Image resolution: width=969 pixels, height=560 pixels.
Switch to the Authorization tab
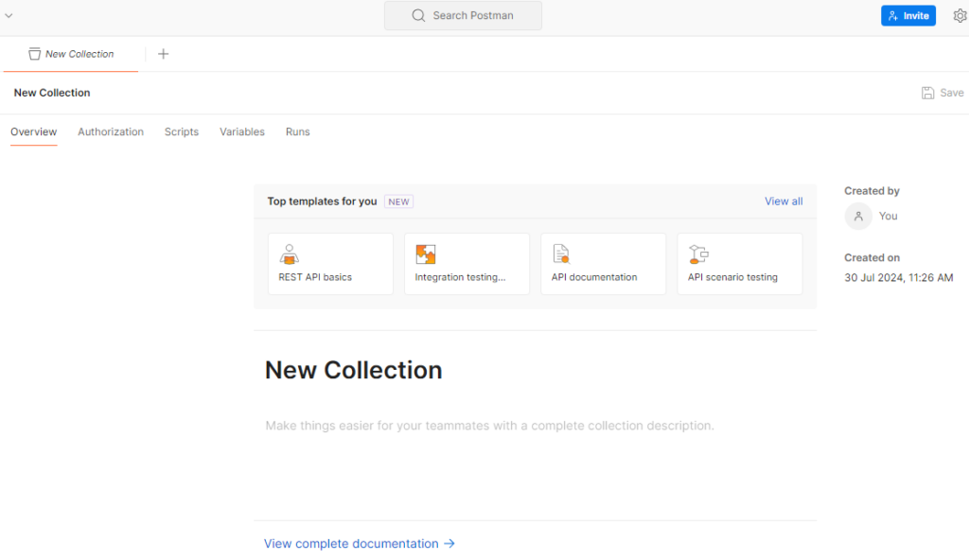[111, 132]
